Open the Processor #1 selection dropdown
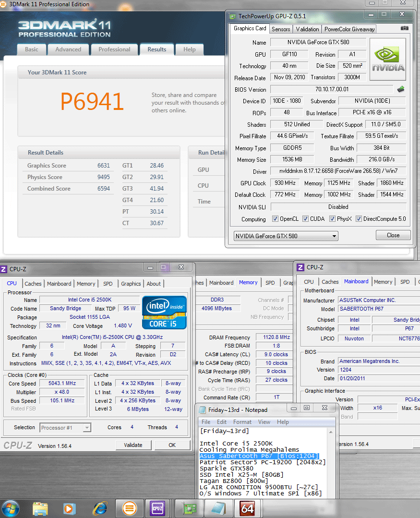This screenshot has width=420, height=518. [x=65, y=427]
